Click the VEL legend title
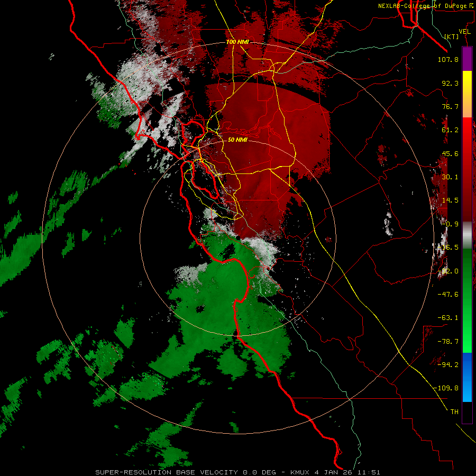This screenshot has height=476, width=476. 464,32
